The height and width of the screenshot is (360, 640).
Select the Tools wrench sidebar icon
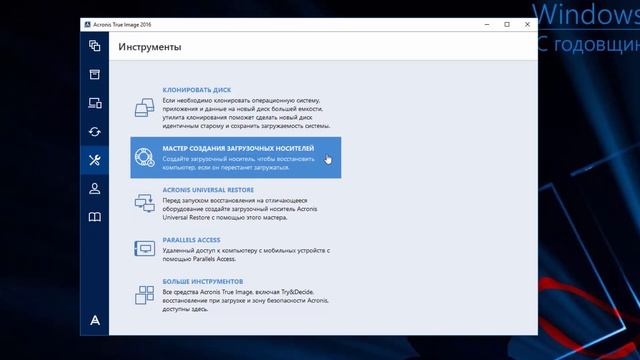tap(95, 160)
